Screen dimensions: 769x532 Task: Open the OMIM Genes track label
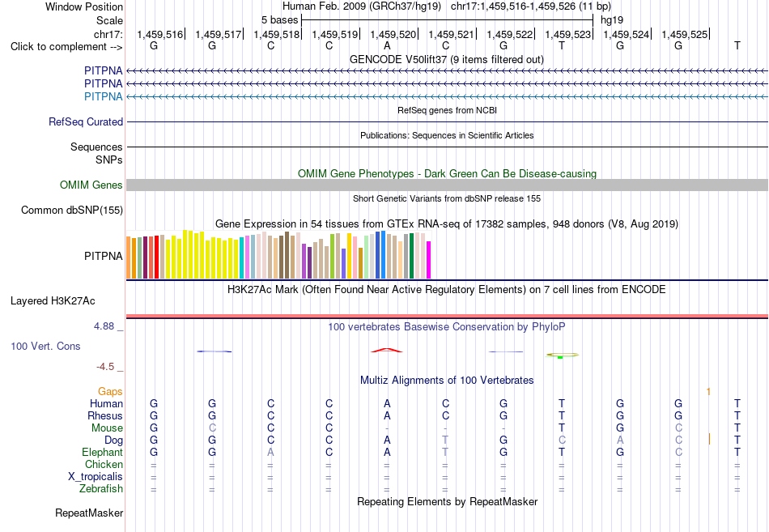pos(91,185)
